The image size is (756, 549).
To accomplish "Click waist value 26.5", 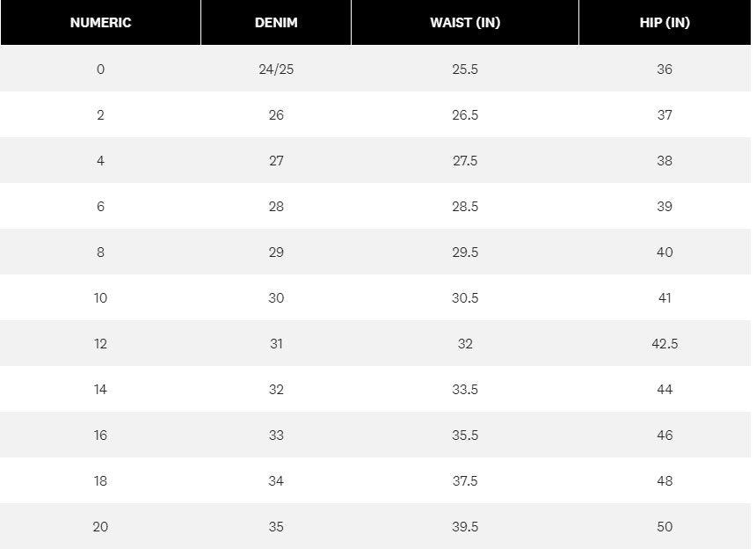I will [465, 115].
